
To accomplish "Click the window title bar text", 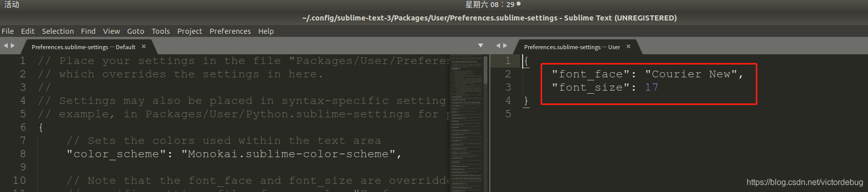I will click(489, 18).
